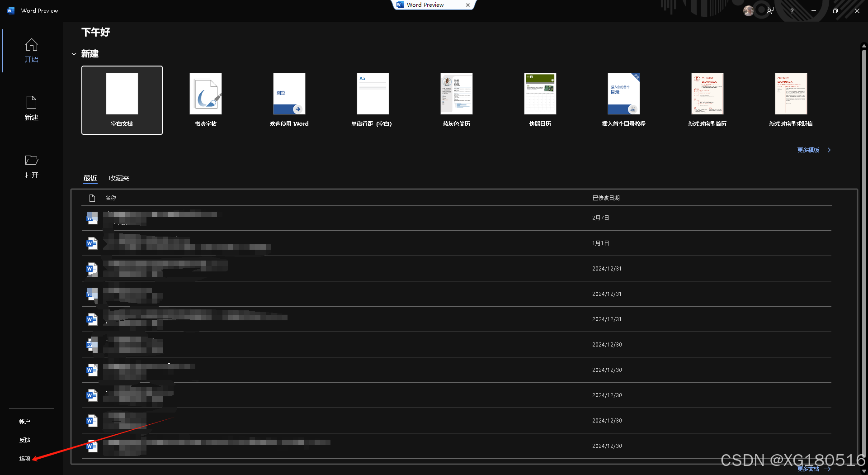The width and height of the screenshot is (868, 475).
Task: Open the 快照日历 calendar template
Action: coord(540,100)
